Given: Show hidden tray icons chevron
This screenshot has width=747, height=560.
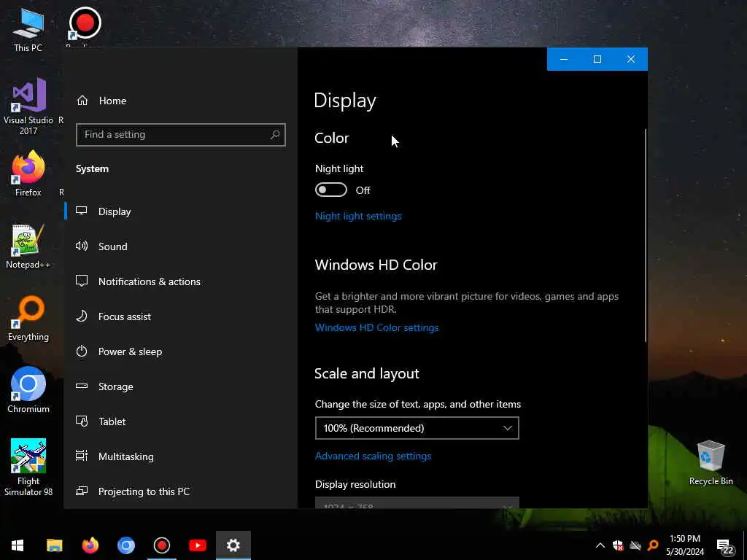Looking at the screenshot, I should [x=600, y=545].
